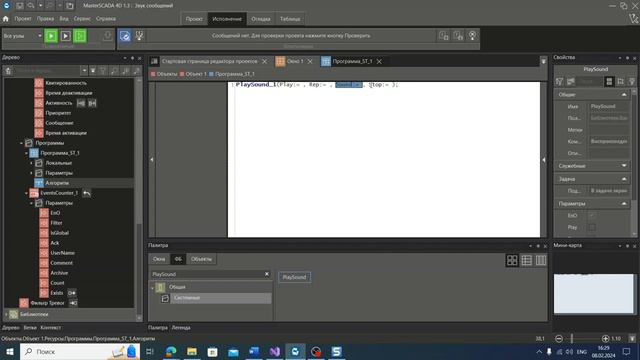640x360 pixels.
Task: Click the home icon beside Проект menu
Action: 6,19
